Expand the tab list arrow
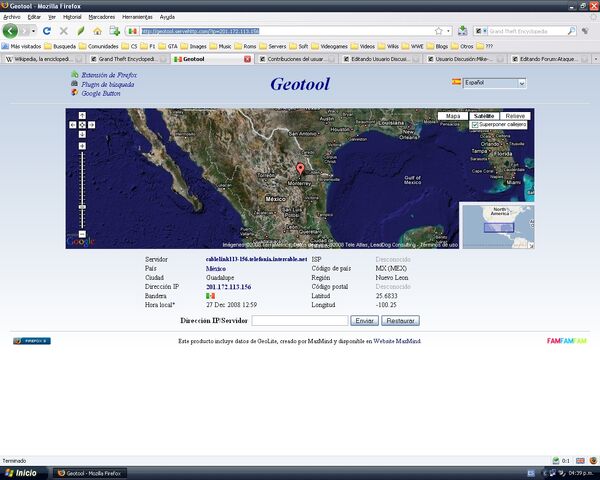This screenshot has height=480, width=600. point(596,59)
